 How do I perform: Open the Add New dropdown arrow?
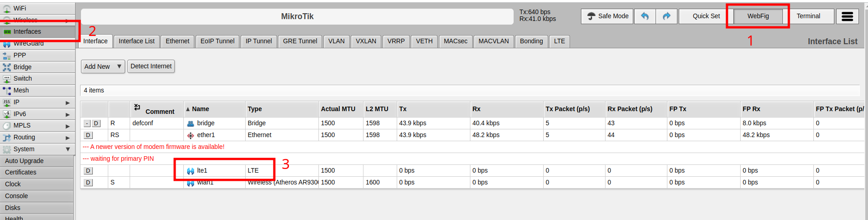[x=119, y=67]
